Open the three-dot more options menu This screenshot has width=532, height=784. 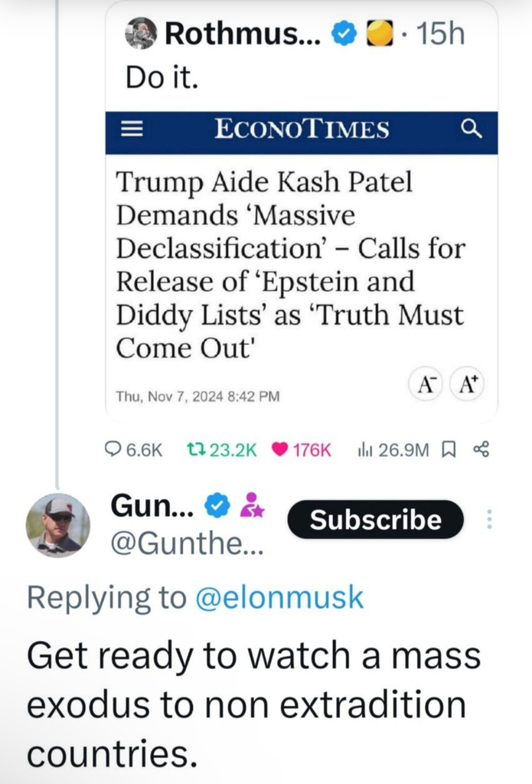490,521
